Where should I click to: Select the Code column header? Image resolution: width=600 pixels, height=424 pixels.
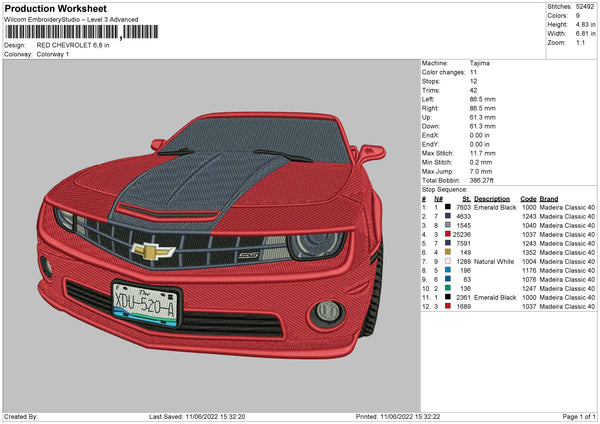tap(528, 199)
